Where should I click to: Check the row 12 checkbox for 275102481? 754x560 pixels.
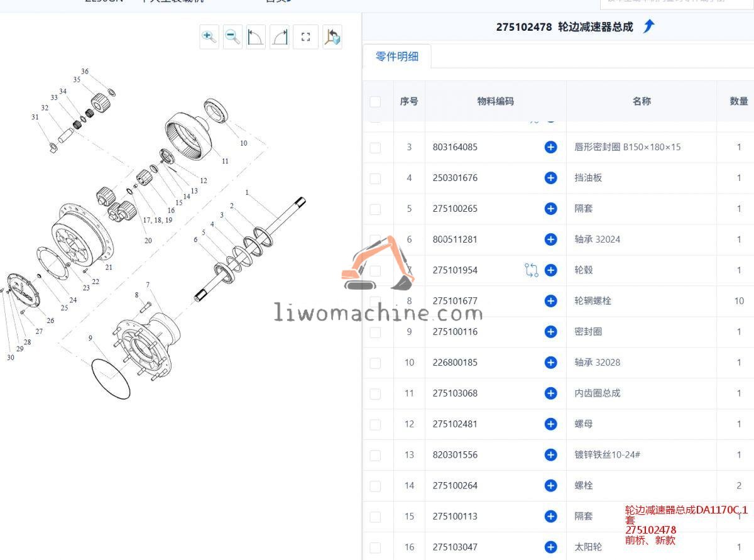(x=375, y=424)
